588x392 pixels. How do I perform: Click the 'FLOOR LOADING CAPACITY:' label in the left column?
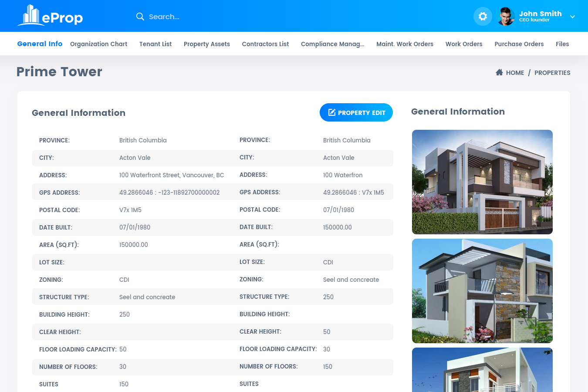(78, 349)
